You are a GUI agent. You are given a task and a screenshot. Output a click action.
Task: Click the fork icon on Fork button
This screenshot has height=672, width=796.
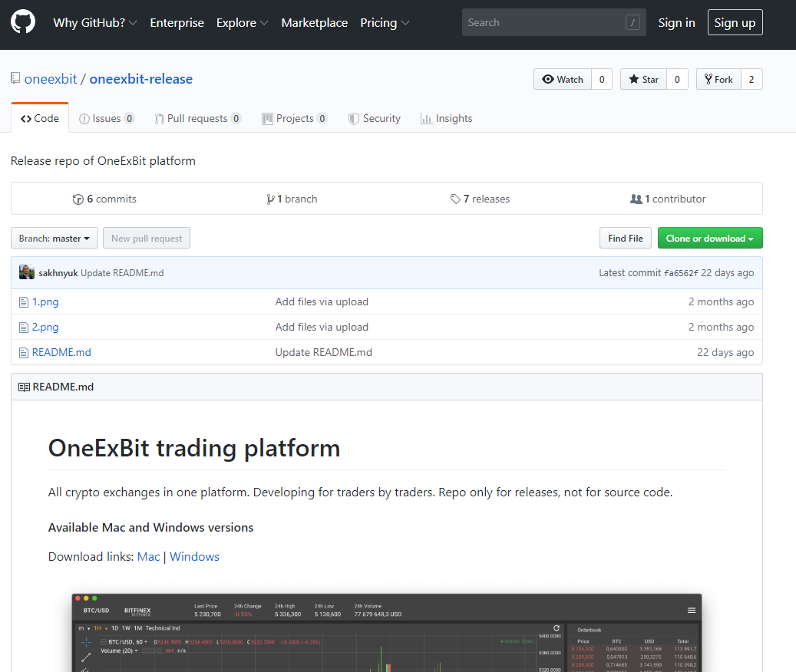point(708,79)
